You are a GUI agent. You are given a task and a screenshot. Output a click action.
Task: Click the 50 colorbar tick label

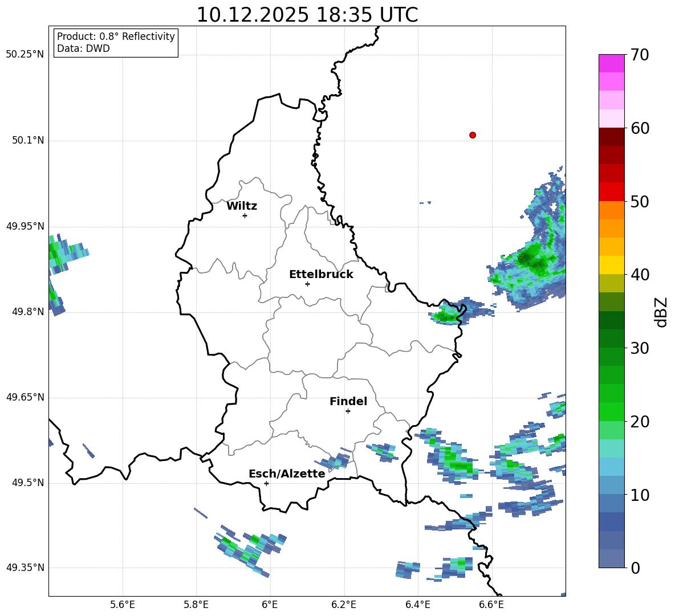coord(640,201)
